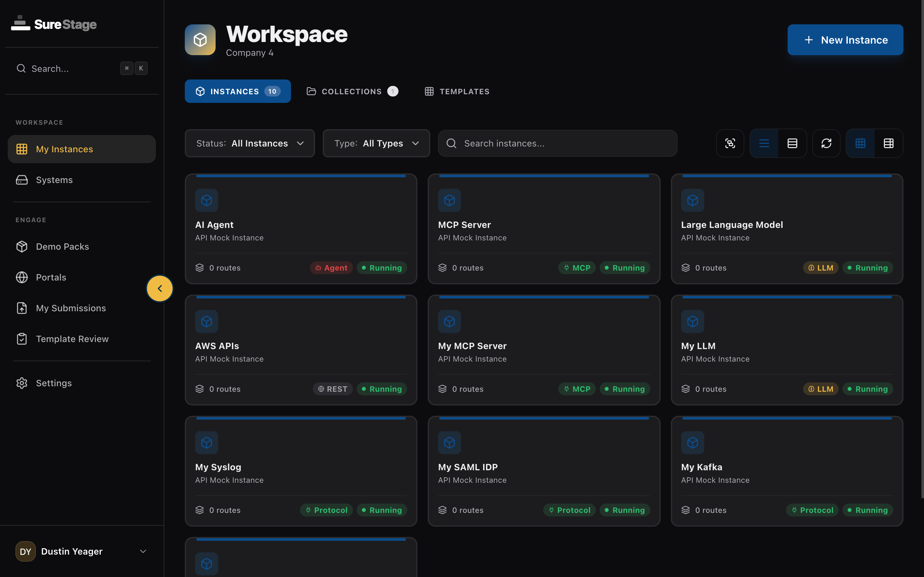Expand the Type All Types filter
Image resolution: width=924 pixels, height=577 pixels.
pos(376,143)
